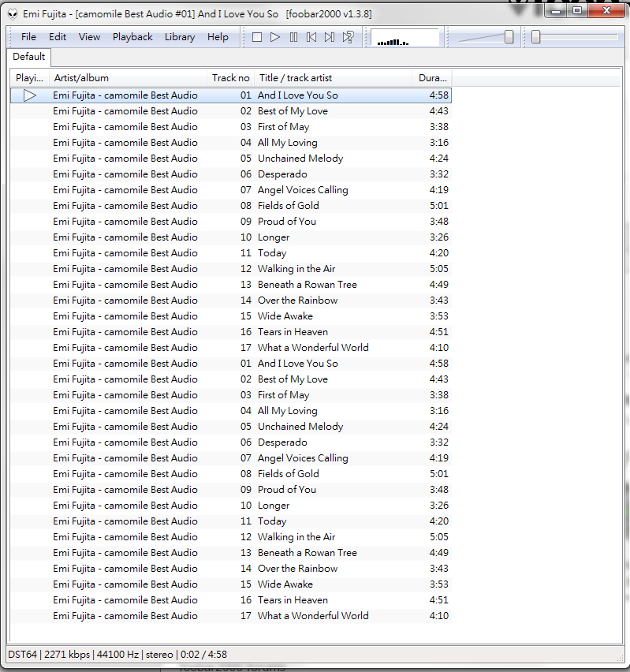Start playback using the Play button
The height and width of the screenshot is (672, 630).
[x=275, y=37]
